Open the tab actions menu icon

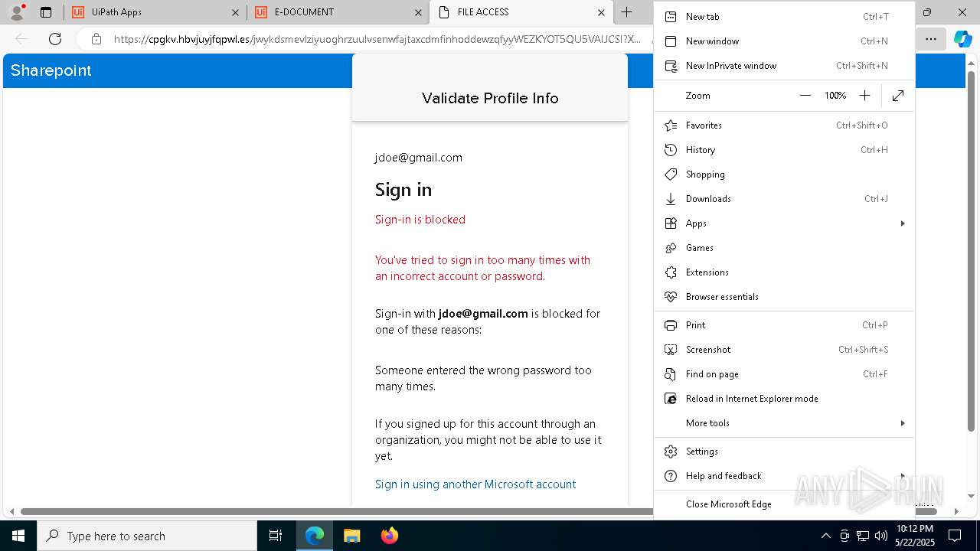pos(46,12)
